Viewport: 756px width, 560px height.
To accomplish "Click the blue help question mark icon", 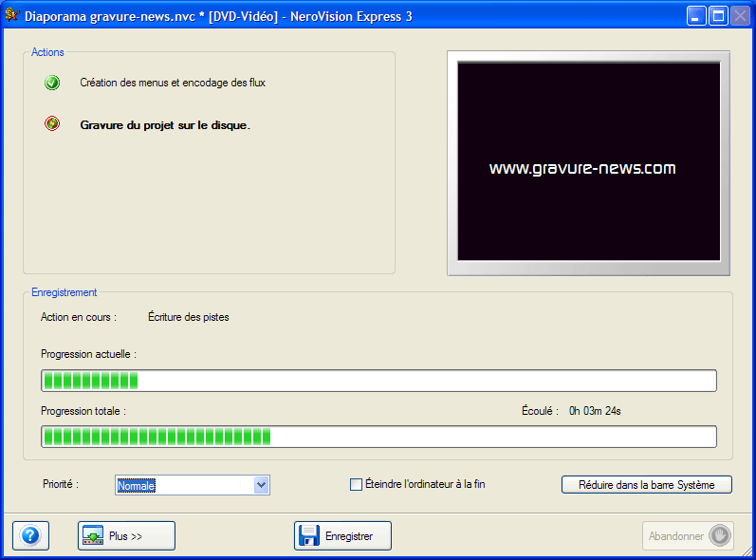I will point(30,535).
